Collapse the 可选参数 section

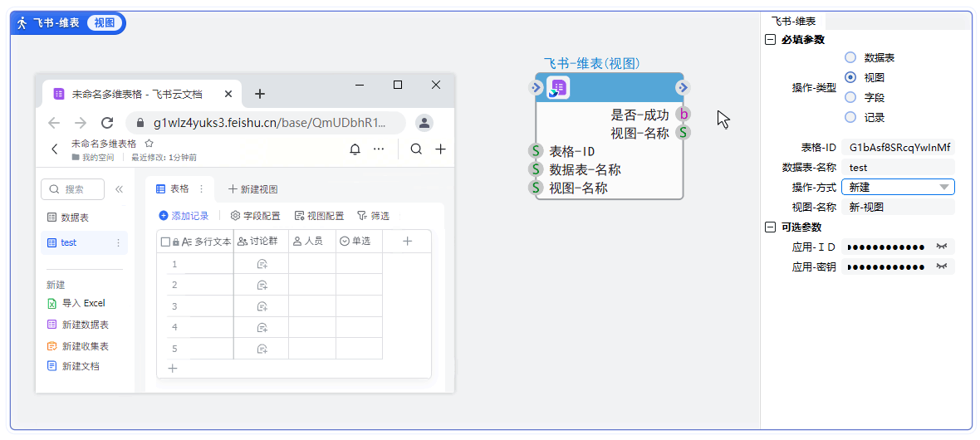pos(771,227)
